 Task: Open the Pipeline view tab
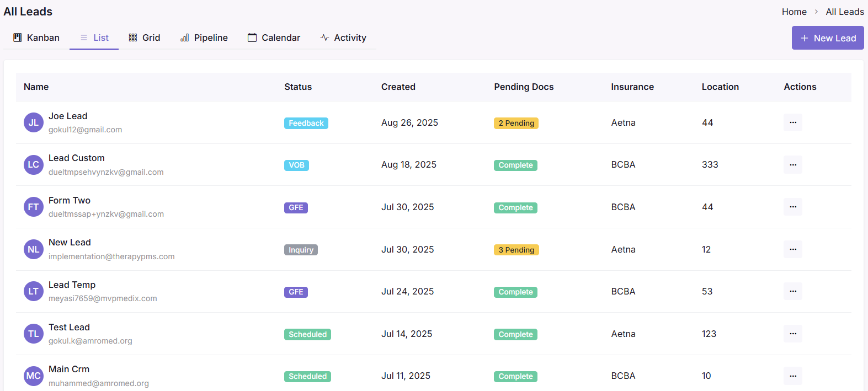click(x=204, y=38)
